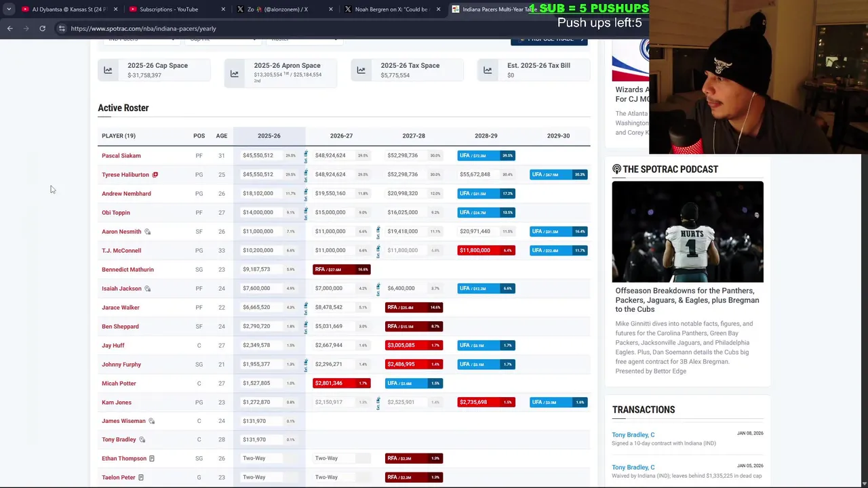868x488 pixels.
Task: Close the Noah Bergren X tab
Action: [438, 9]
